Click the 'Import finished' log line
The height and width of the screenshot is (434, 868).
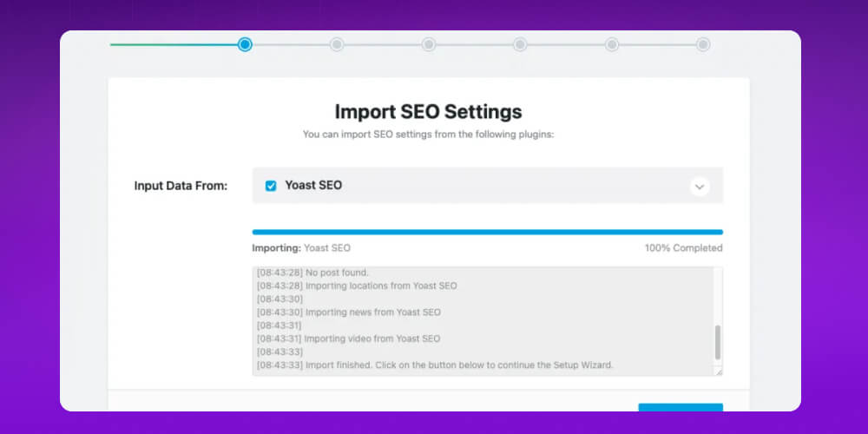[x=435, y=365]
